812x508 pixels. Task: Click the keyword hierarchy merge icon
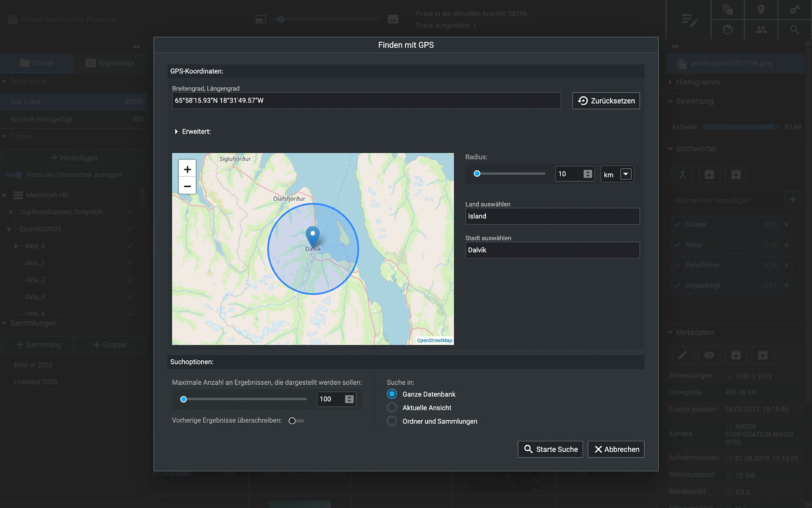682,175
